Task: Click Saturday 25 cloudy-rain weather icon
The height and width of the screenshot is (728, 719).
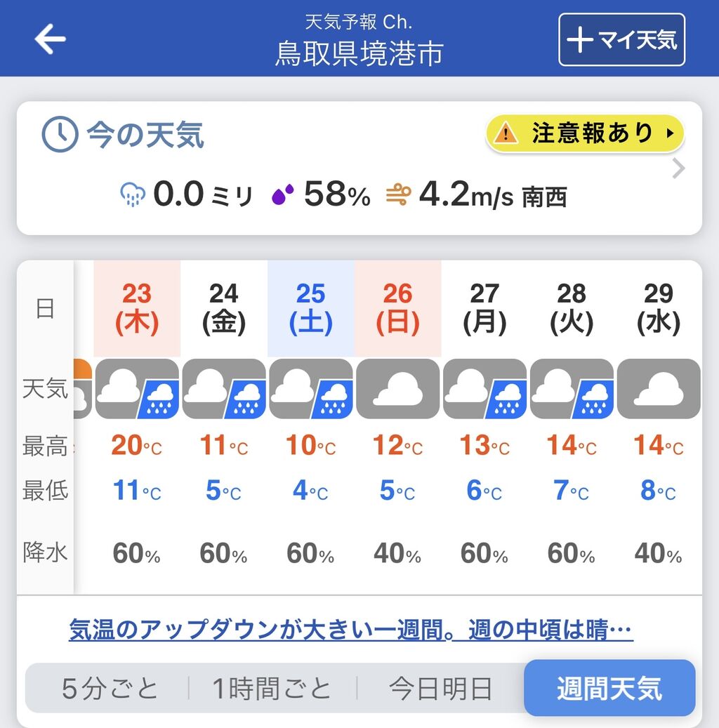Action: point(311,389)
